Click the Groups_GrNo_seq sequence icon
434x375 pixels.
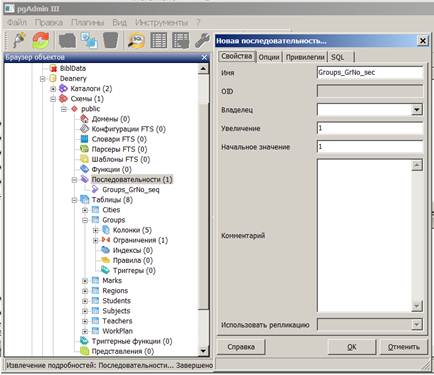pyautogui.click(x=95, y=189)
